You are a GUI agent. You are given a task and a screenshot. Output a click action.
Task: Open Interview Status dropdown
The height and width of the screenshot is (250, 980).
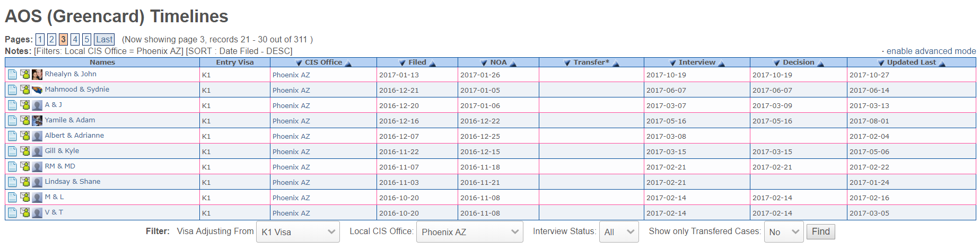[x=619, y=232]
